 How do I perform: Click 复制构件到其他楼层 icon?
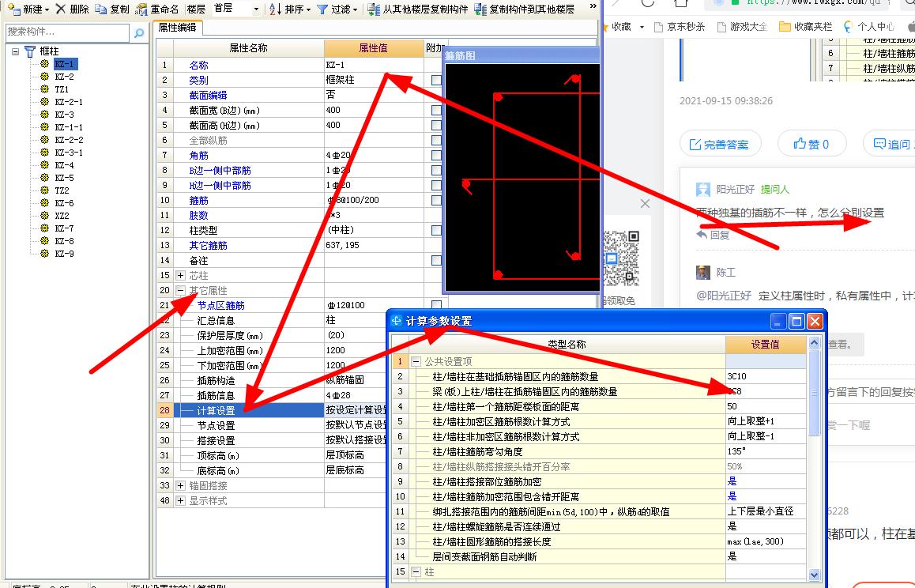480,9
